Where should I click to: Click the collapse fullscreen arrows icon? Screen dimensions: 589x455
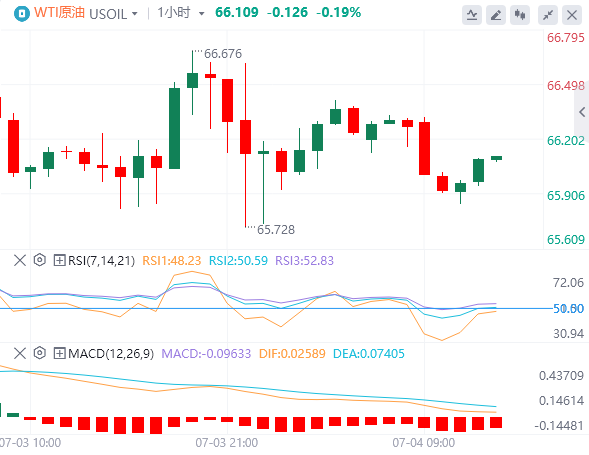pos(548,15)
